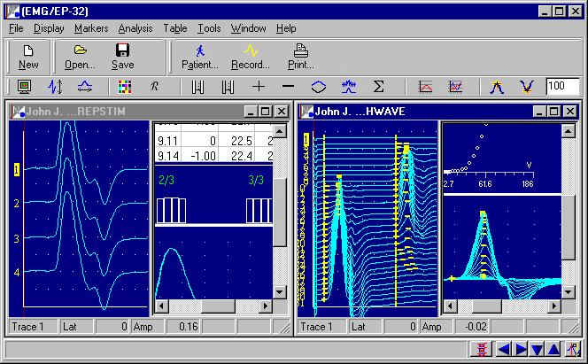This screenshot has height=364, width=588.
Task: Click the time base stretch waveform icon
Action: pyautogui.click(x=85, y=87)
